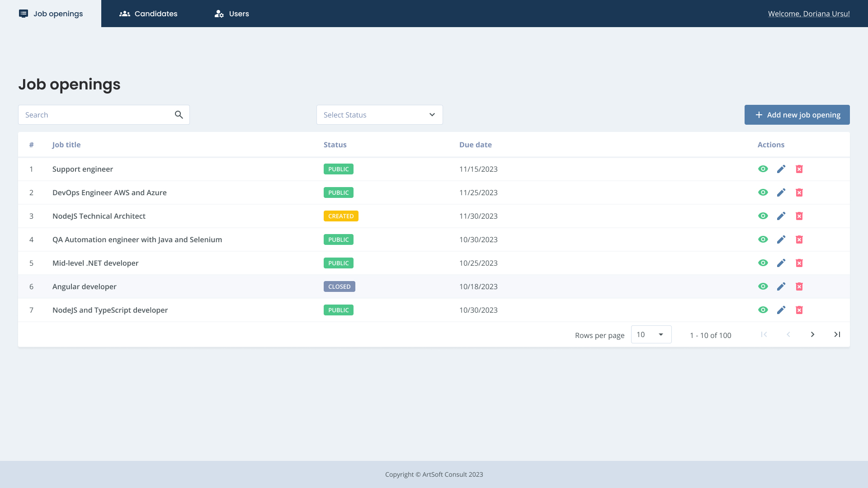Click the CREATED status badge
The image size is (868, 488).
point(341,216)
